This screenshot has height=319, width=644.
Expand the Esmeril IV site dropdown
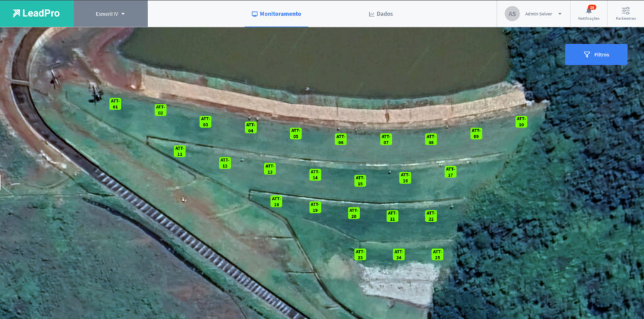(x=111, y=14)
